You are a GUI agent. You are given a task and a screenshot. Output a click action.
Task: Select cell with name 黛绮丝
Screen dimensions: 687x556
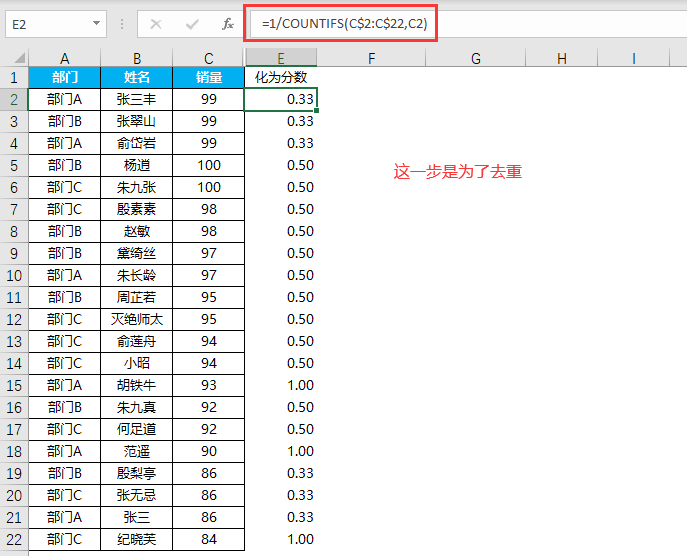tap(137, 253)
